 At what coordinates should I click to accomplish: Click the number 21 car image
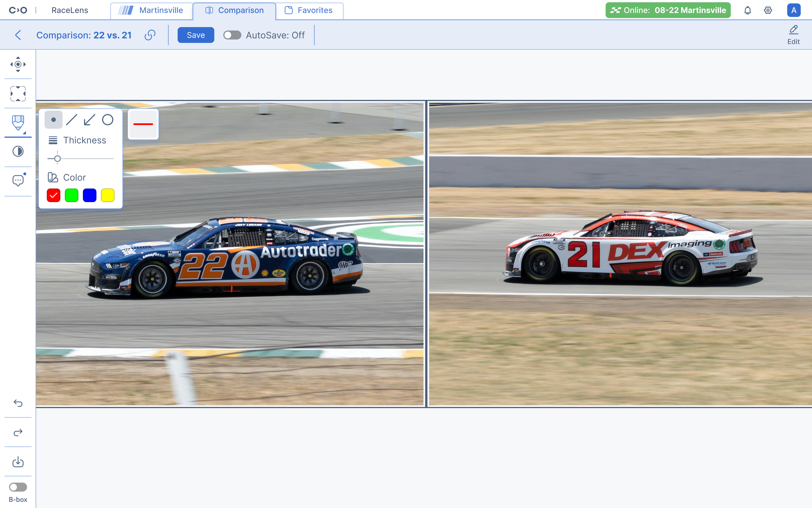click(x=620, y=254)
